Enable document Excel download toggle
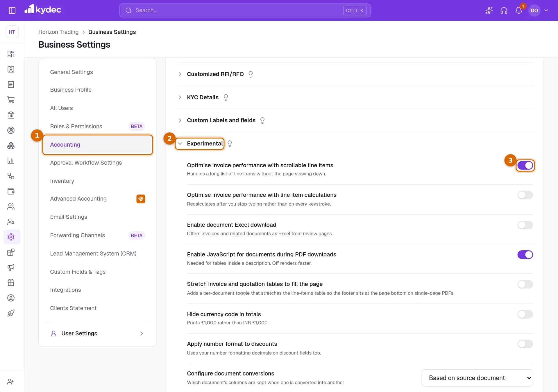This screenshot has height=392, width=558. [x=525, y=225]
